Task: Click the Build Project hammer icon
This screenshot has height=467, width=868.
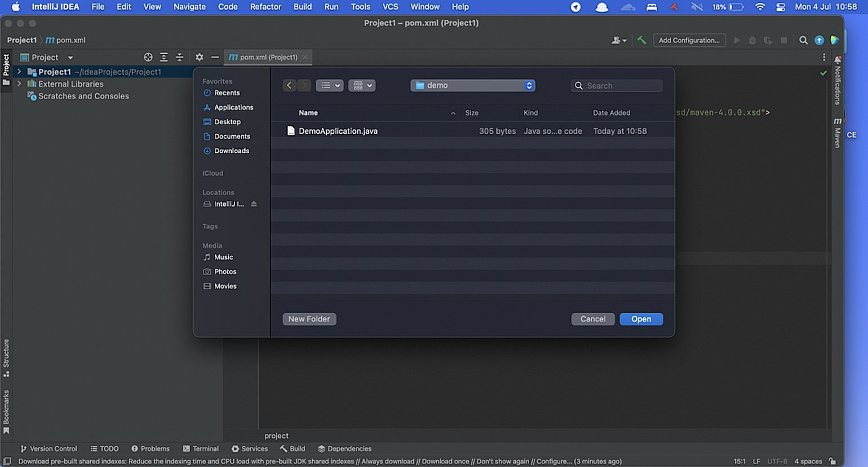Action: pyautogui.click(x=641, y=40)
